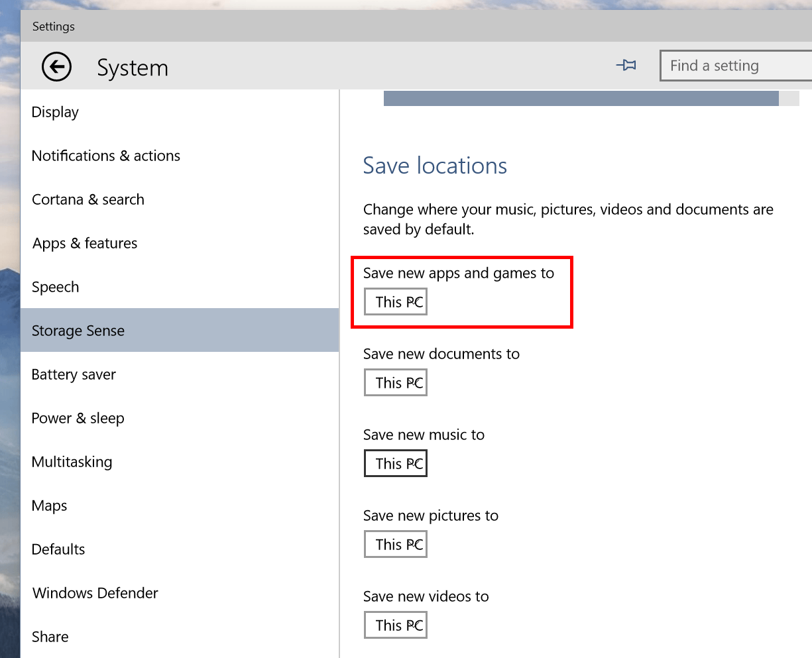812x658 pixels.
Task: Select Multitasking in the sidebar
Action: (72, 462)
